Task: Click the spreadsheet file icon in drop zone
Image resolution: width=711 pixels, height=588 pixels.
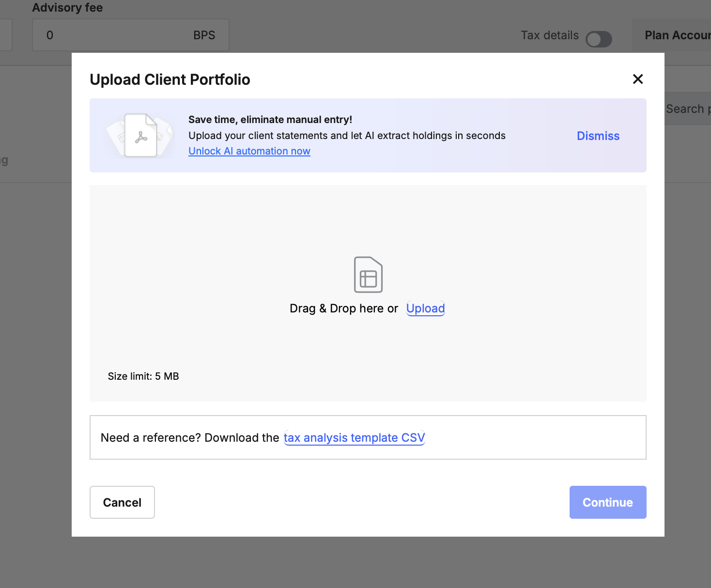Action: pos(368,275)
